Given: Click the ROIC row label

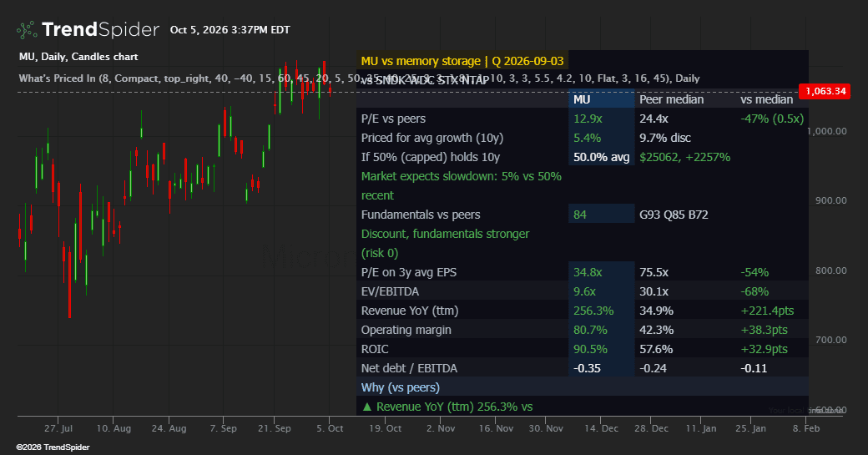Looking at the screenshot, I should coord(375,349).
